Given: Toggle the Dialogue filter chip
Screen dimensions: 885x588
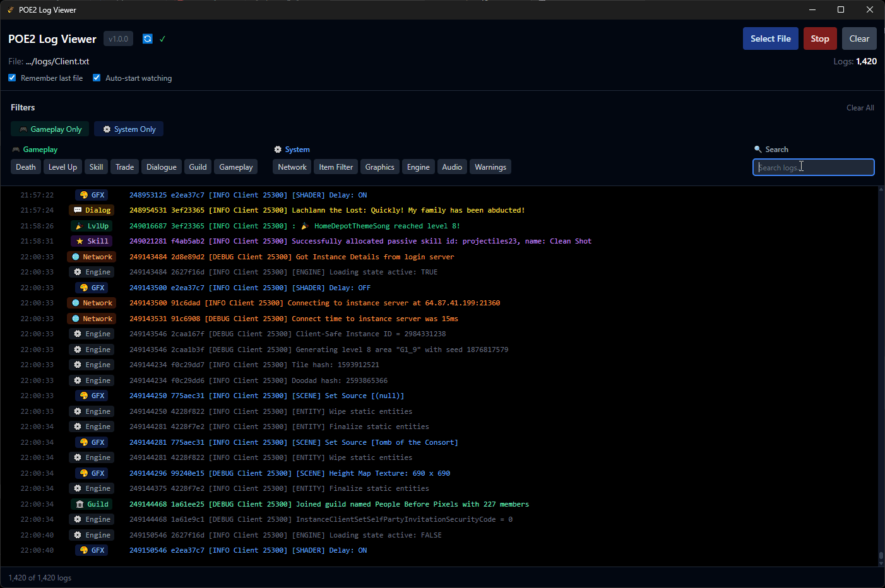Looking at the screenshot, I should (162, 167).
